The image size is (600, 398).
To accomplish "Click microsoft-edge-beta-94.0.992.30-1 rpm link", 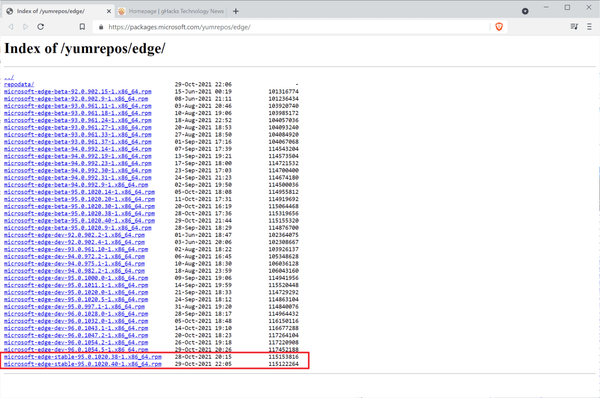I will coord(78,170).
